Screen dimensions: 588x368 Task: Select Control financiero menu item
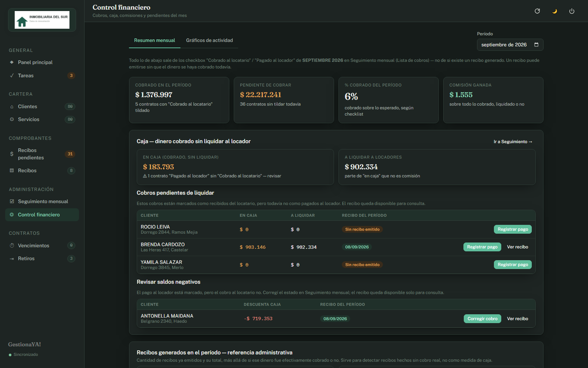coord(42,215)
